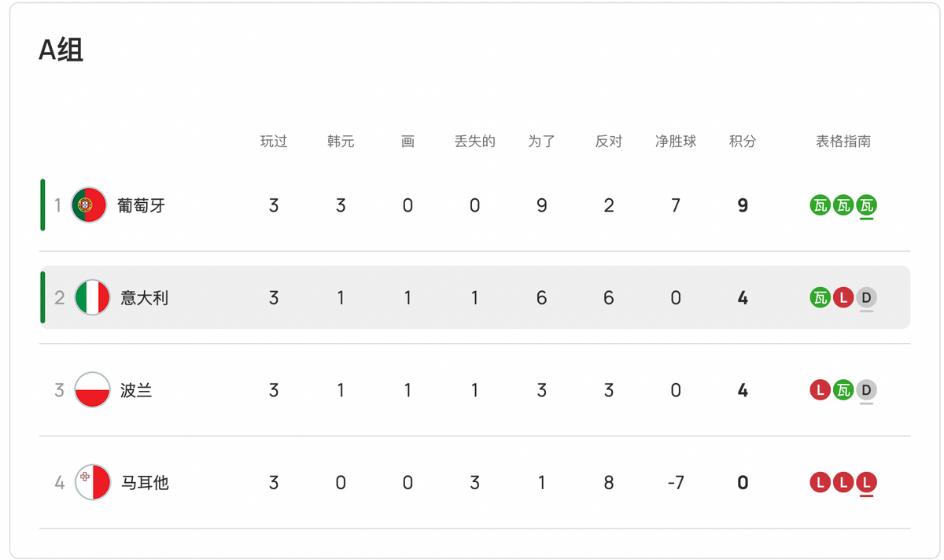Click the Italy flag icon
The width and height of the screenshot is (944, 560).
(x=92, y=298)
